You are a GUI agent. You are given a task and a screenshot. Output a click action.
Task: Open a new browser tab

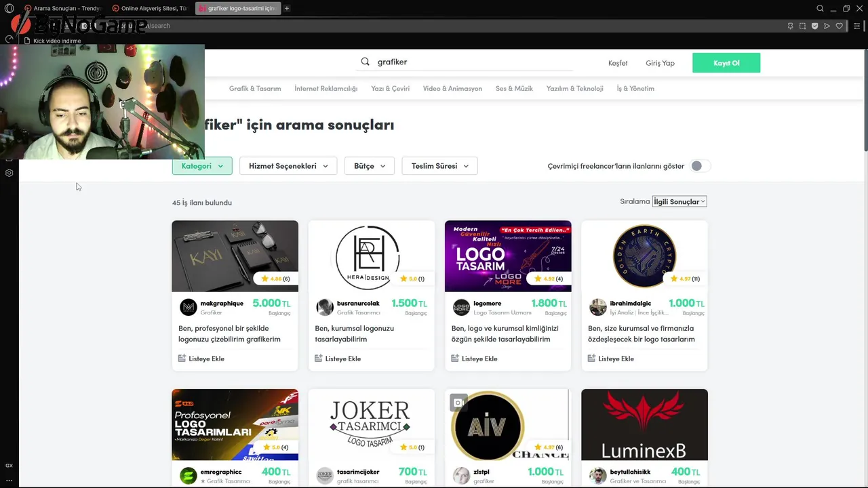point(287,8)
